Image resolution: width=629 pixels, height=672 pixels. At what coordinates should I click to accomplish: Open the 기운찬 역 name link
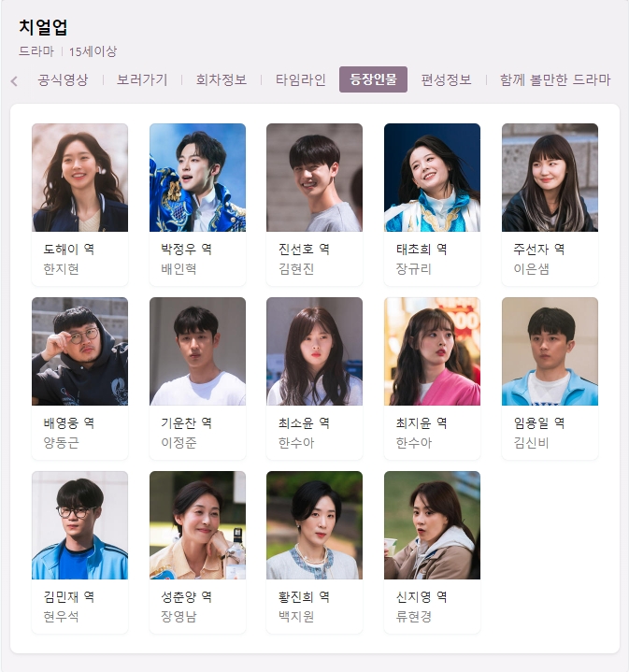(186, 423)
